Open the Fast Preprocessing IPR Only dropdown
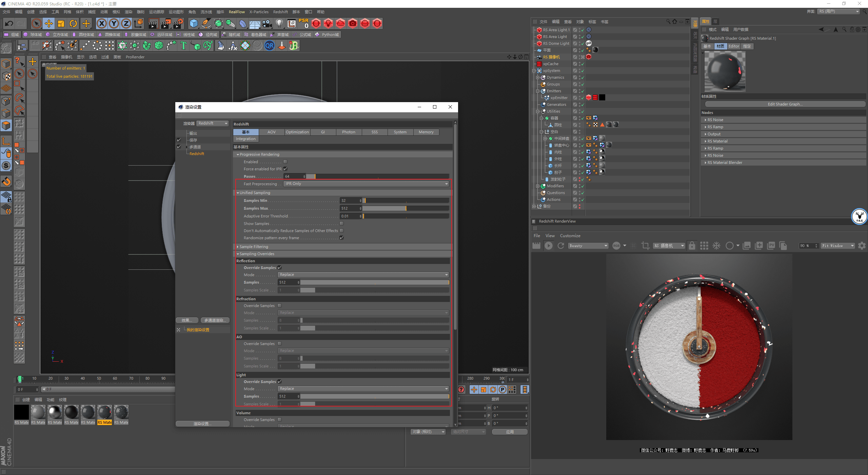This screenshot has width=868, height=475. click(366, 184)
